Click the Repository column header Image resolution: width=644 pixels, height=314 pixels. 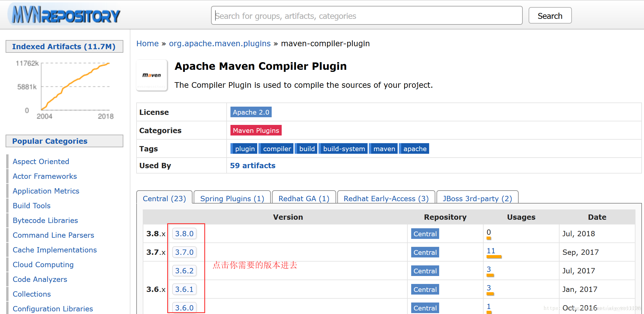pyautogui.click(x=445, y=217)
